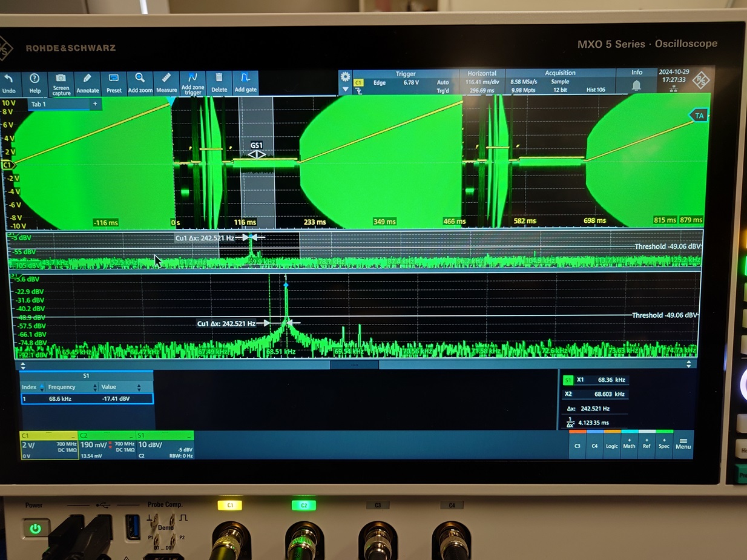Click the Delete trash icon

[219, 78]
